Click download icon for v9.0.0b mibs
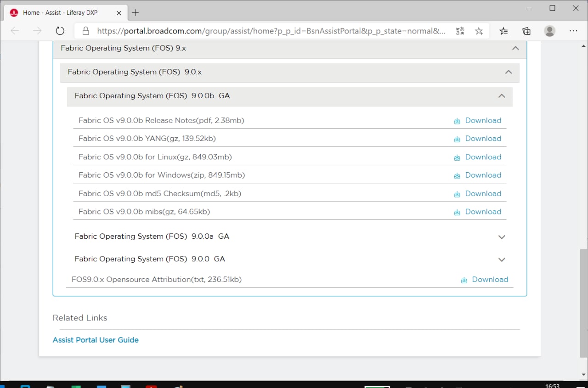The image size is (588, 388). coord(457,212)
